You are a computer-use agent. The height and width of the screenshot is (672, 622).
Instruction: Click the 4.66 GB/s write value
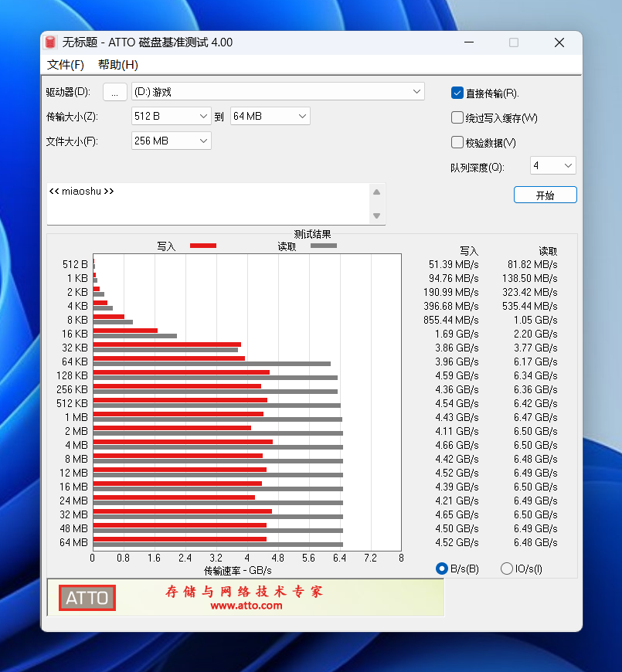(x=457, y=445)
